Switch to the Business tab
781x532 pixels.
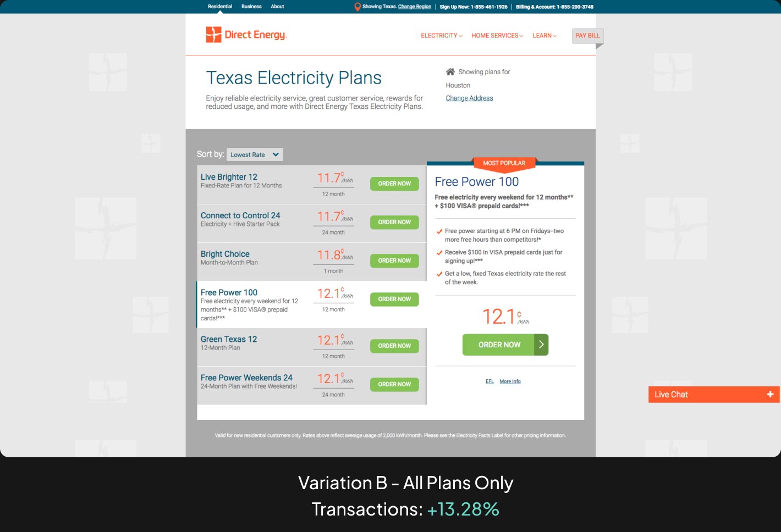pyautogui.click(x=251, y=7)
